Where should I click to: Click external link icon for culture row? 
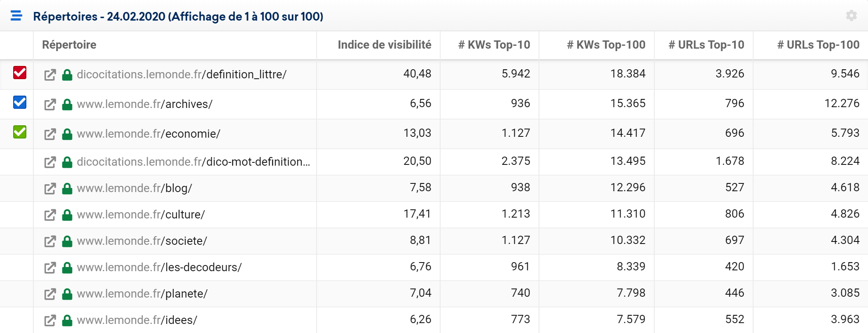point(50,215)
